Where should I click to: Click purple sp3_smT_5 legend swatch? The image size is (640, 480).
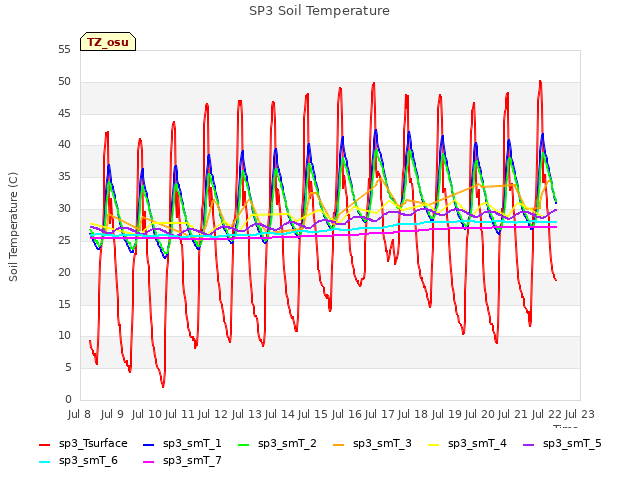[529, 444]
